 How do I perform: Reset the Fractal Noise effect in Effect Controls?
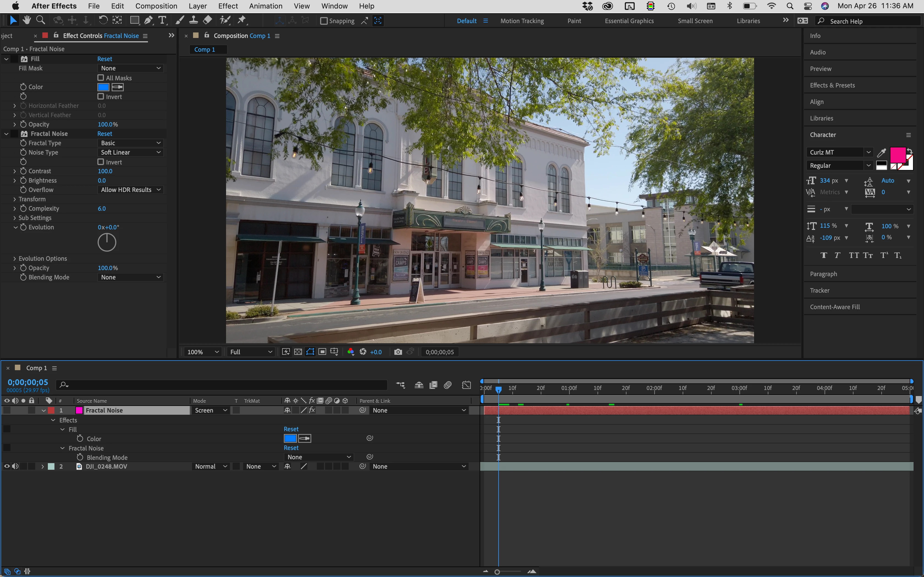(x=105, y=134)
